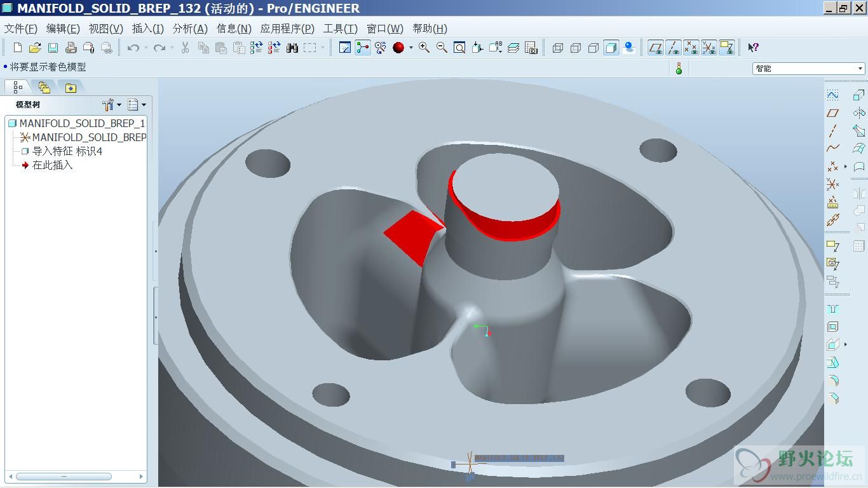Click the context-sensitive help icon
The width and height of the screenshot is (868, 488).
[754, 48]
